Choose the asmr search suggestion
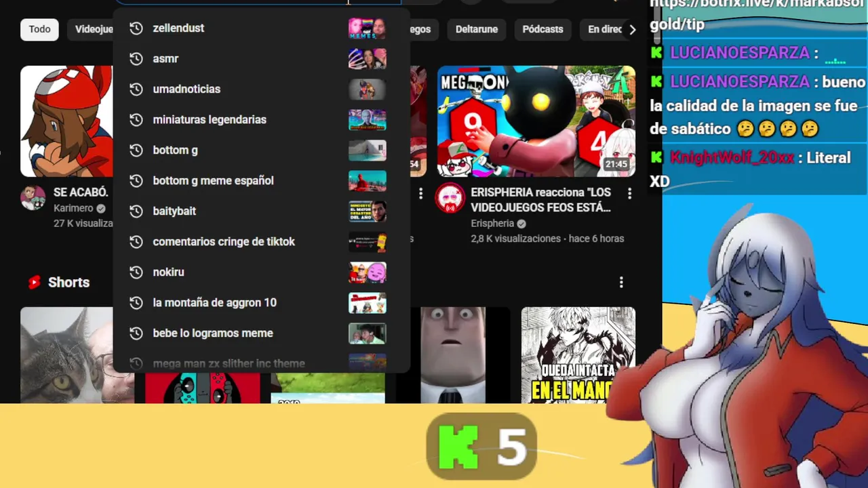 point(261,58)
